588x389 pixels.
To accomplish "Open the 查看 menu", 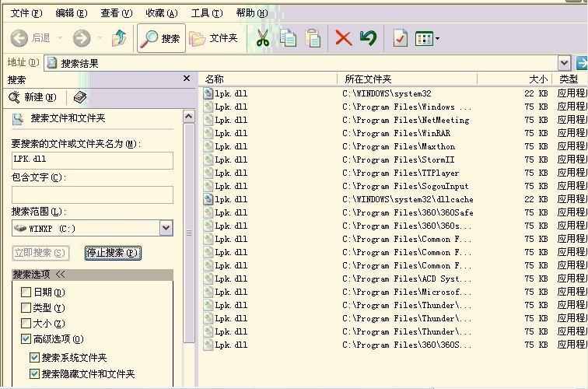I will [x=116, y=13].
